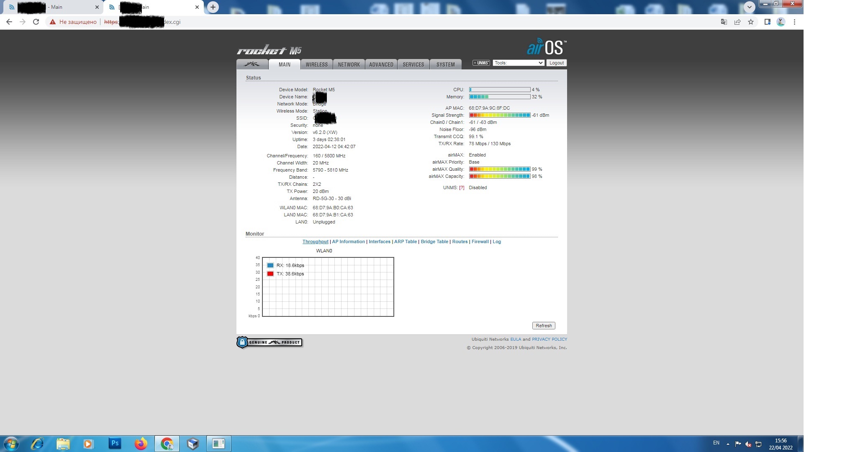The image size is (868, 452).
Task: Click the UNMS badge button
Action: pyautogui.click(x=481, y=63)
